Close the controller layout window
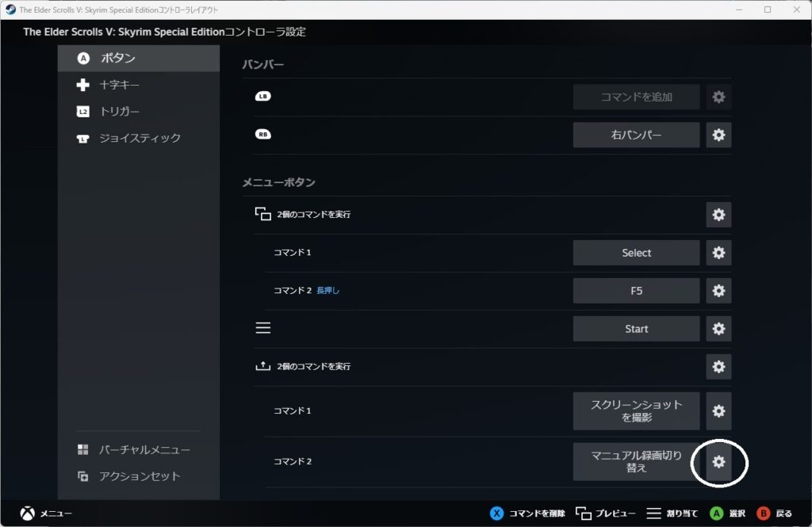812x527 pixels. [796, 10]
